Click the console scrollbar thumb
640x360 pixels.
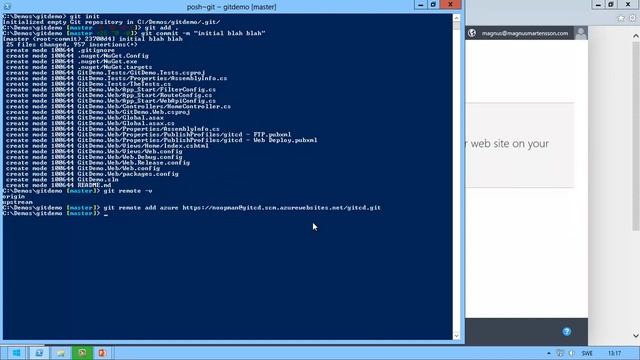tap(456, 26)
